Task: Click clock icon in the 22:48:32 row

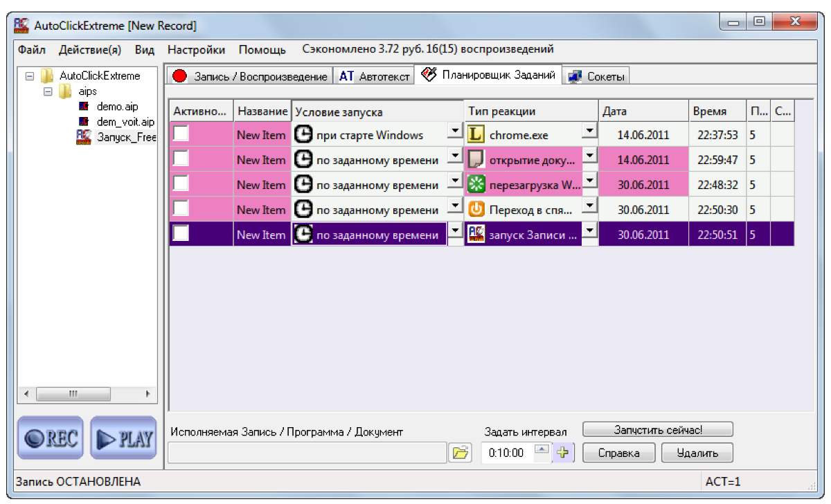Action: pos(303,185)
